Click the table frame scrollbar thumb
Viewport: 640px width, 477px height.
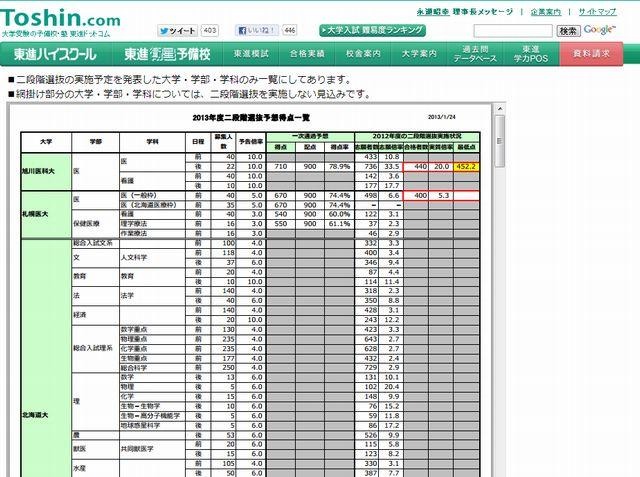tap(500, 141)
